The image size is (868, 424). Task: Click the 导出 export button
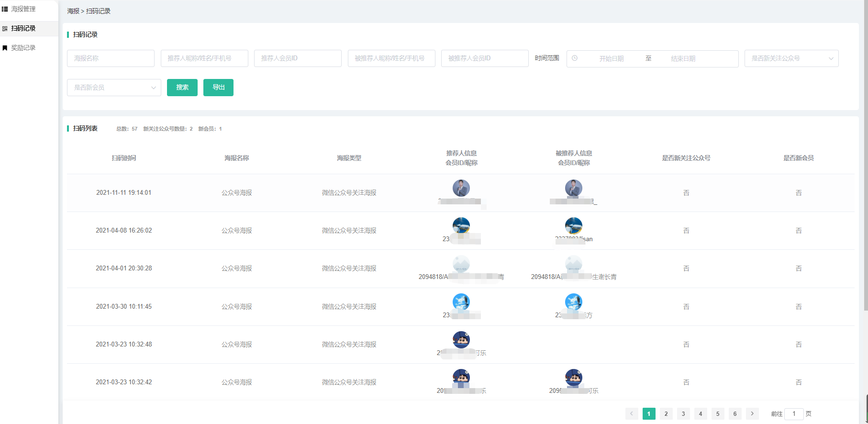pyautogui.click(x=218, y=88)
